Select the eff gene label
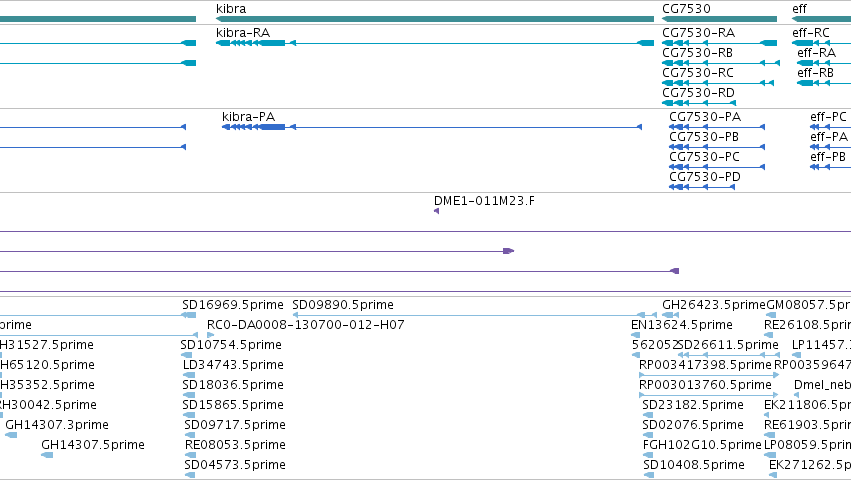 799,9
